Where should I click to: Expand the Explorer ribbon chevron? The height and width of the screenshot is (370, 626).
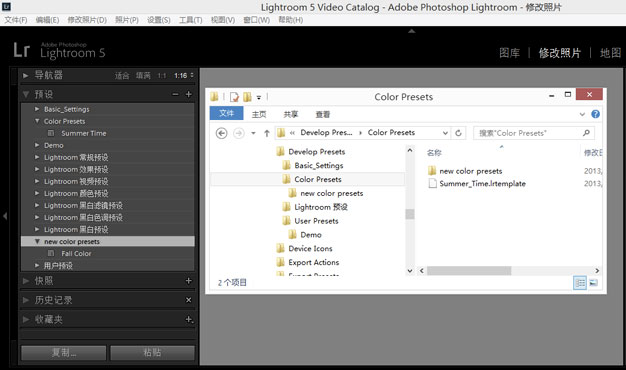[x=582, y=114]
